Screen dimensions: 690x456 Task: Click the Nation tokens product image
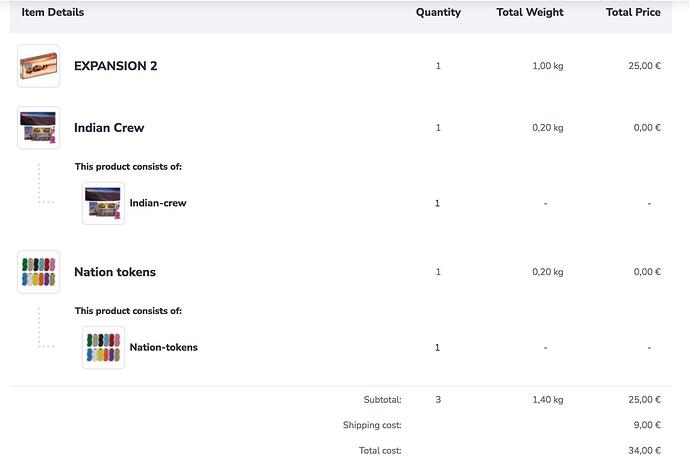tap(39, 272)
